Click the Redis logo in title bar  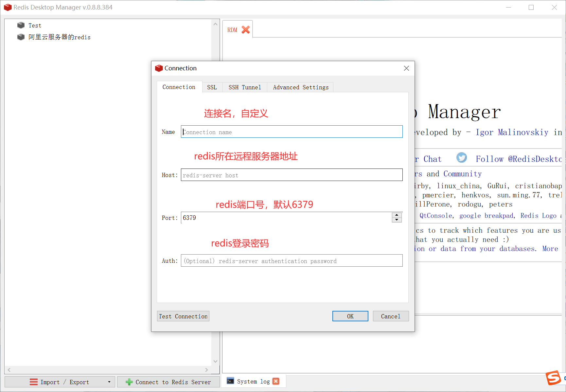pos(8,7)
